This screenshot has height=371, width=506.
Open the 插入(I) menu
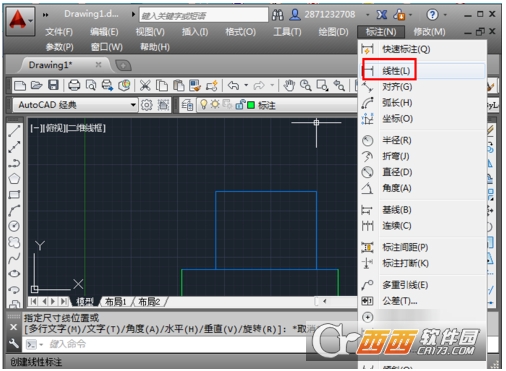click(195, 32)
